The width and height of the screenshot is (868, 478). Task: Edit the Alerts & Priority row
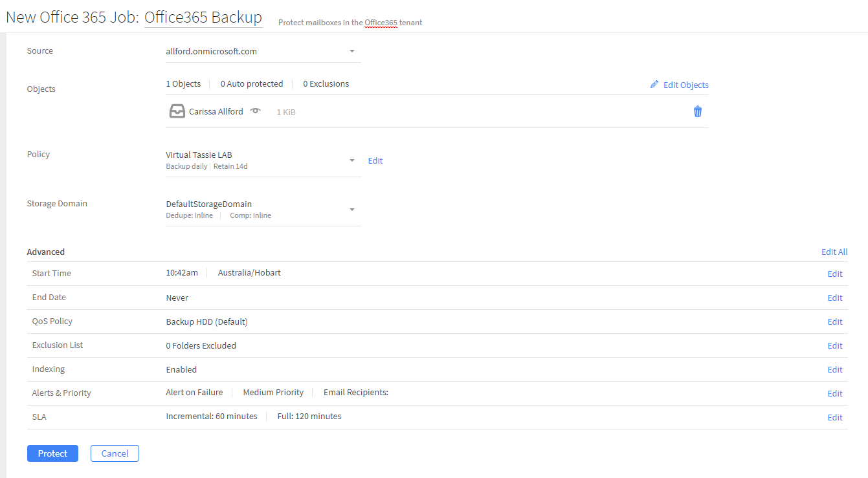(835, 393)
